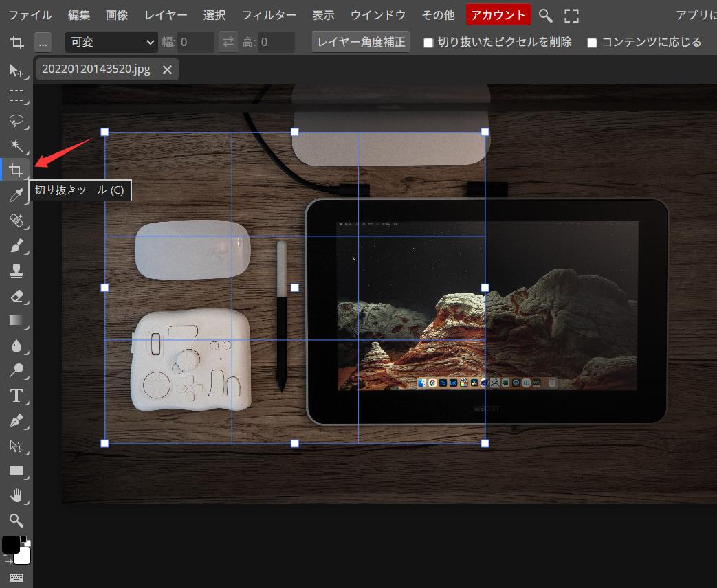This screenshot has height=588, width=717.
Task: Select the Brush tool
Action: tap(16, 245)
